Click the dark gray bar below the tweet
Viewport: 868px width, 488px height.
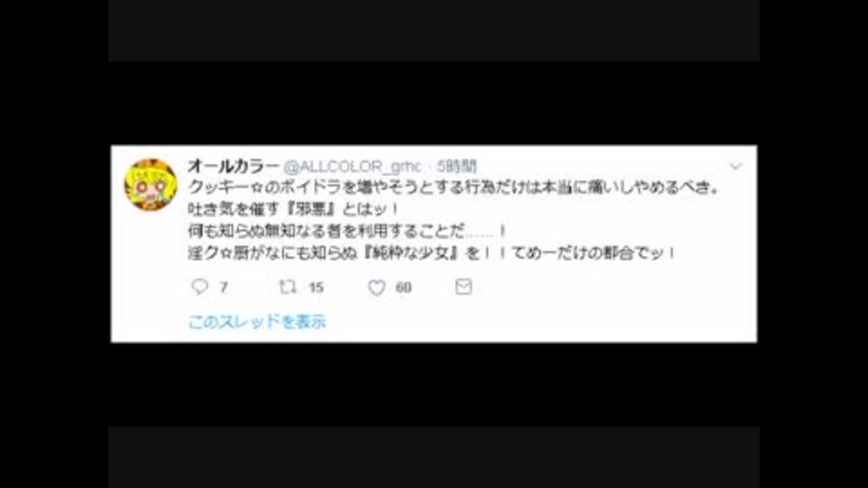point(434,457)
